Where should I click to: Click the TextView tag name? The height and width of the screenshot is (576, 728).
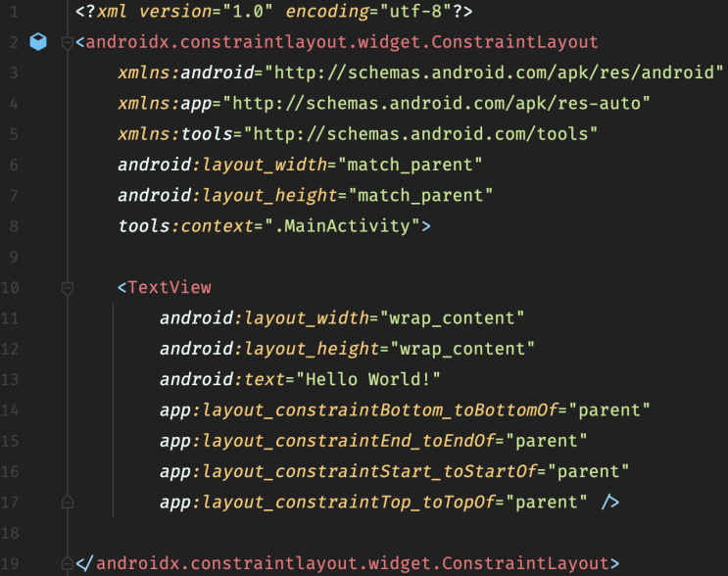[x=170, y=287]
